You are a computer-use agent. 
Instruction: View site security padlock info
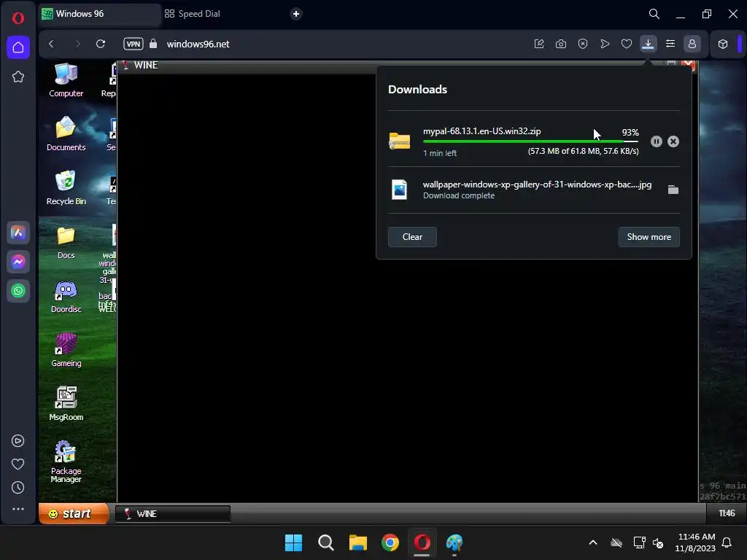click(153, 44)
